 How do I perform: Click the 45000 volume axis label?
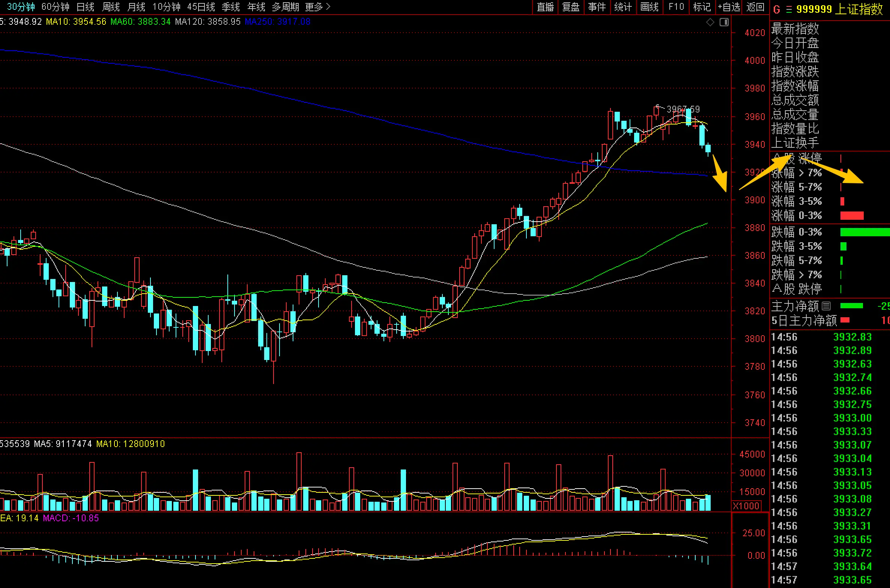tap(752, 454)
